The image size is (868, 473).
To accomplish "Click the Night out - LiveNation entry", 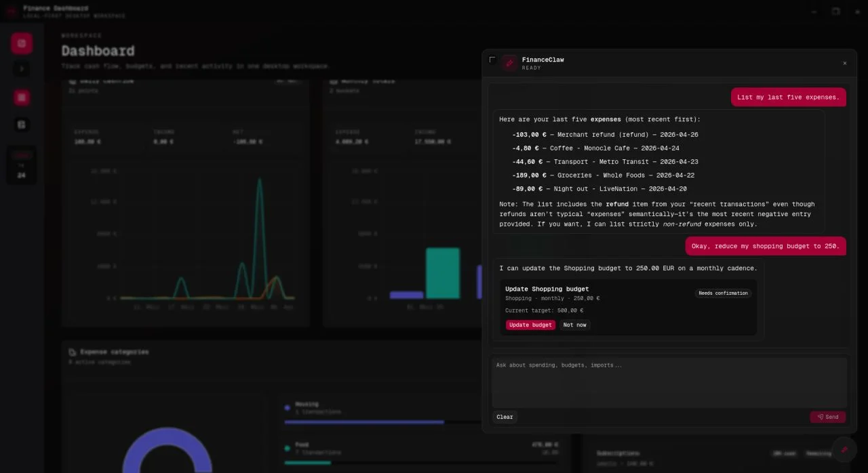I will pos(599,189).
